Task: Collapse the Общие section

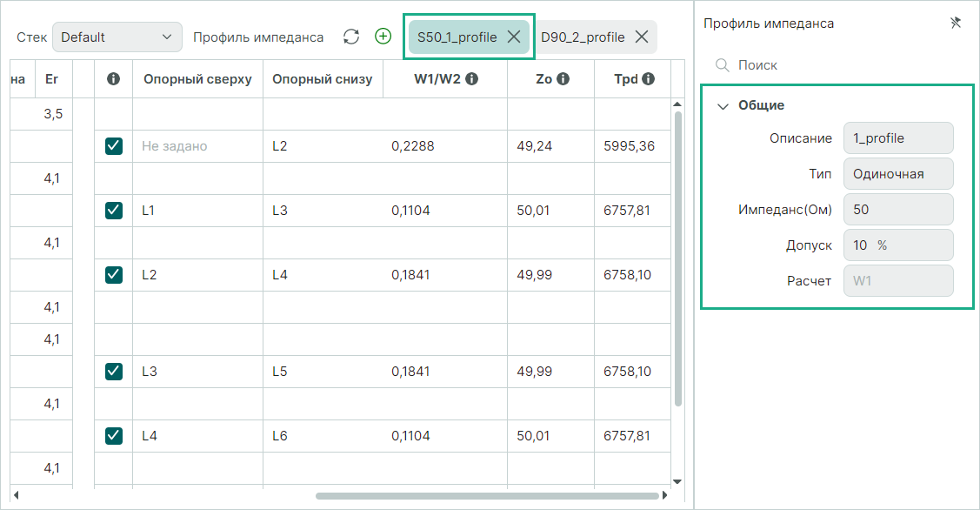Action: click(x=722, y=105)
